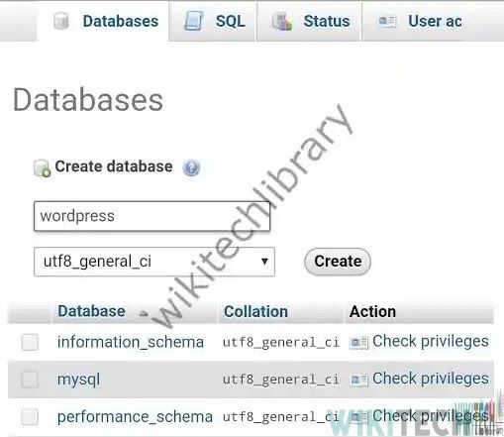Sort by the Database column header
Viewport: 504px width, 437px height.
pos(91,311)
